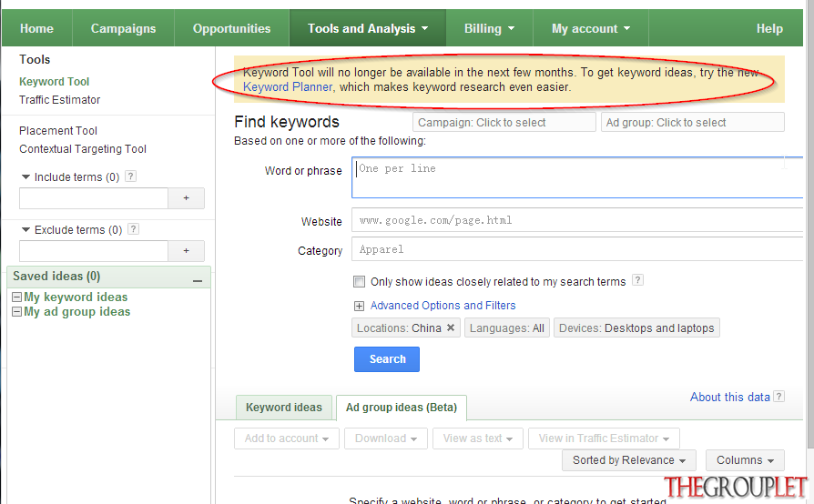
Task: Open Sorted by Relevance dropdown
Action: [628, 460]
